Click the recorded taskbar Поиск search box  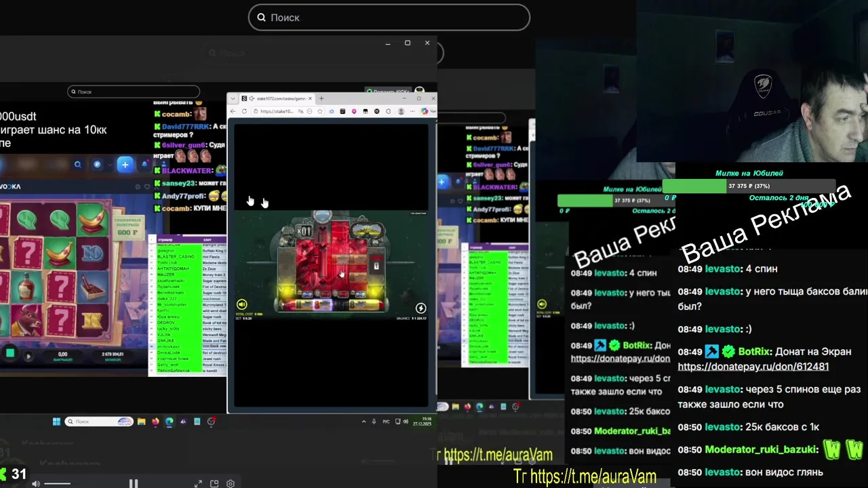[99, 422]
